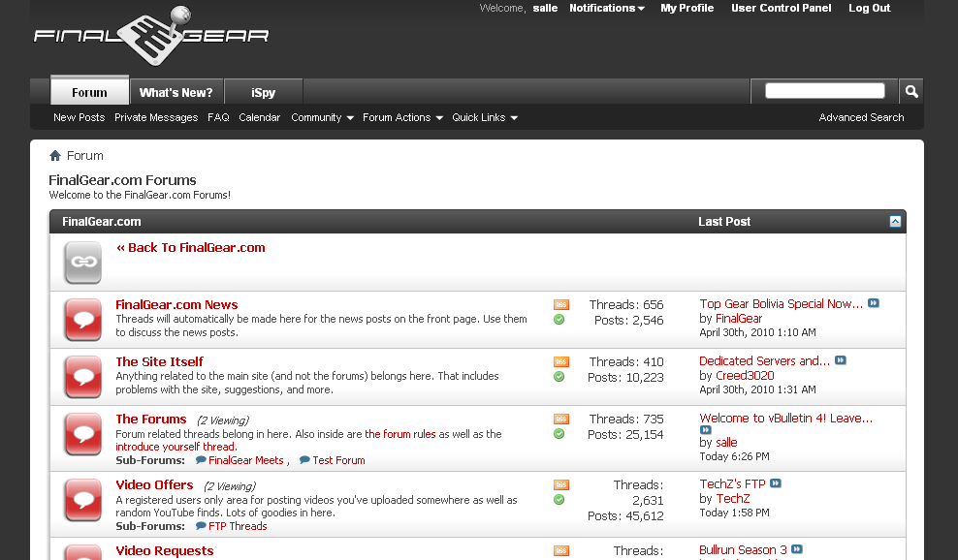Viewport: 958px width, 560px height.
Task: Open the FinalGear.com News forum
Action: coord(176,305)
